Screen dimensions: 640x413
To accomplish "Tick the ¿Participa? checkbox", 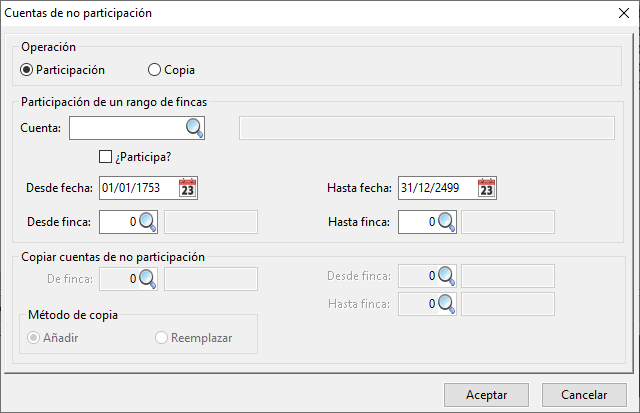I will [x=105, y=156].
